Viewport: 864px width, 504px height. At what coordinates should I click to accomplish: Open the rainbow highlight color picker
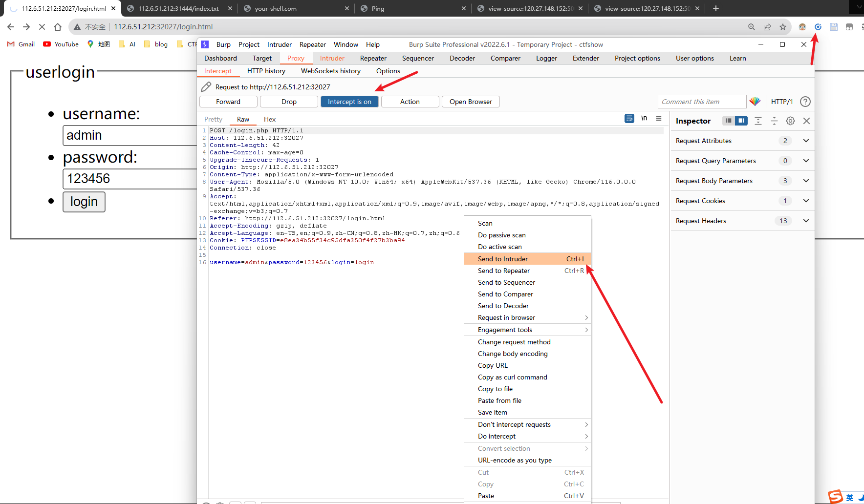click(755, 102)
